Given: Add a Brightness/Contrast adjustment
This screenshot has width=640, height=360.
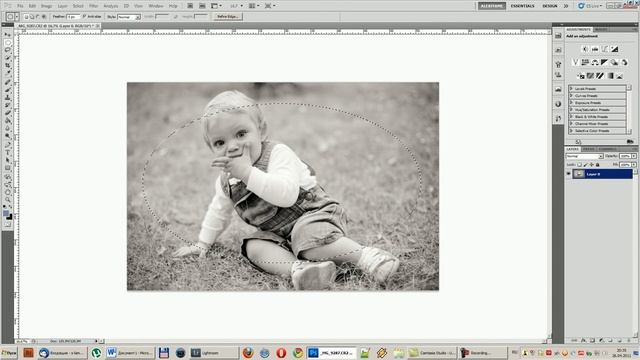Looking at the screenshot, I should tap(585, 49).
